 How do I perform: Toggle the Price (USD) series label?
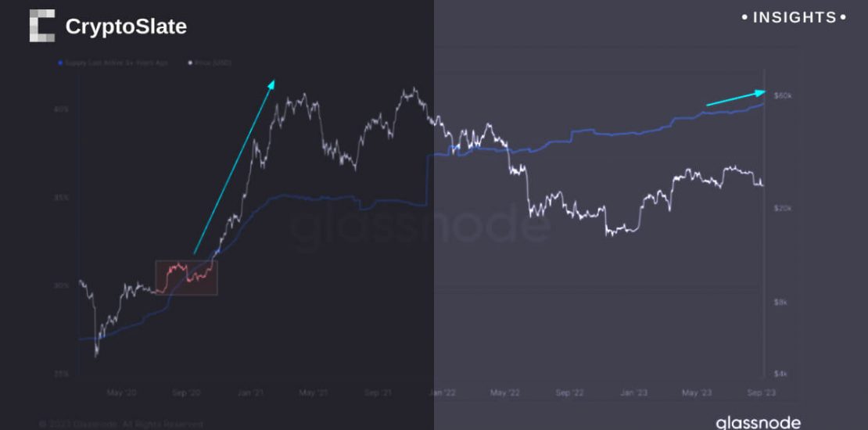point(213,62)
